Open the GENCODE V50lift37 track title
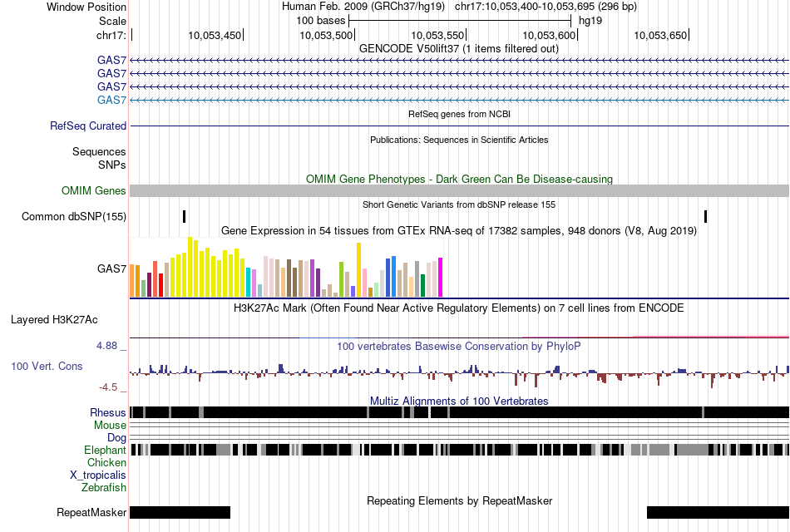Viewport: 790px width, 532px height. 459,48
